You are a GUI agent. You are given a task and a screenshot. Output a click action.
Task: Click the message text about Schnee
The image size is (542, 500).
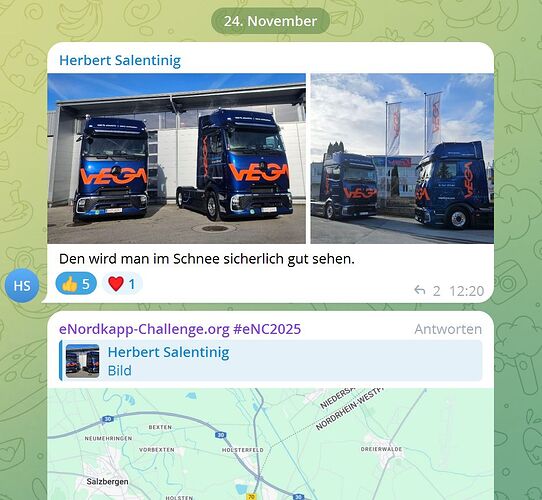click(x=207, y=259)
